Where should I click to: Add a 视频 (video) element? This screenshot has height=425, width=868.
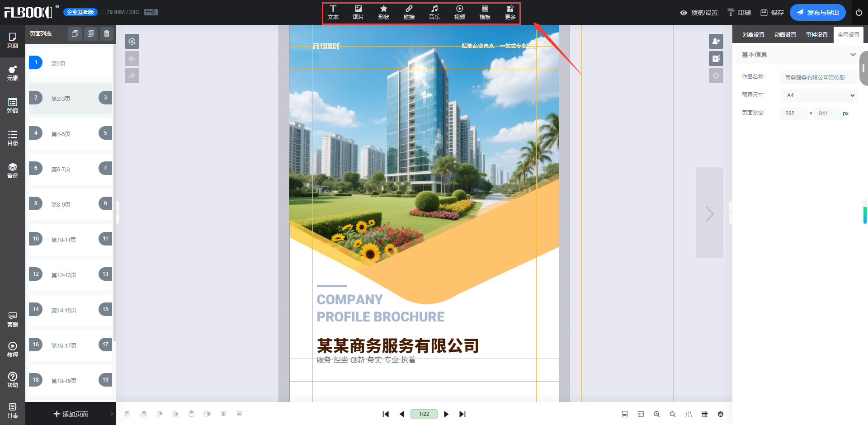coord(459,12)
